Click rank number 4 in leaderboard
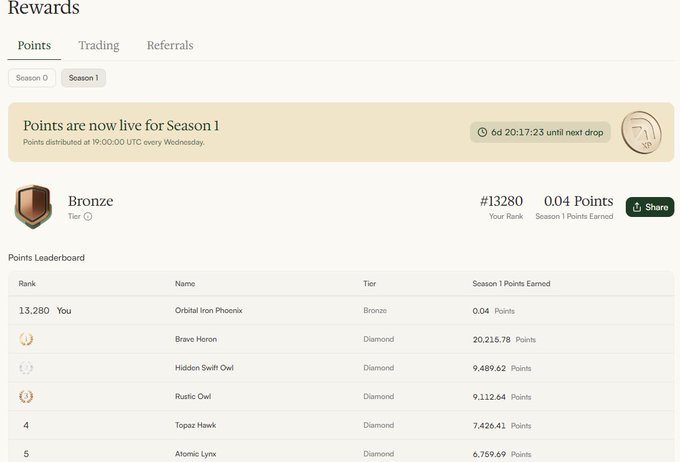 click(x=26, y=425)
